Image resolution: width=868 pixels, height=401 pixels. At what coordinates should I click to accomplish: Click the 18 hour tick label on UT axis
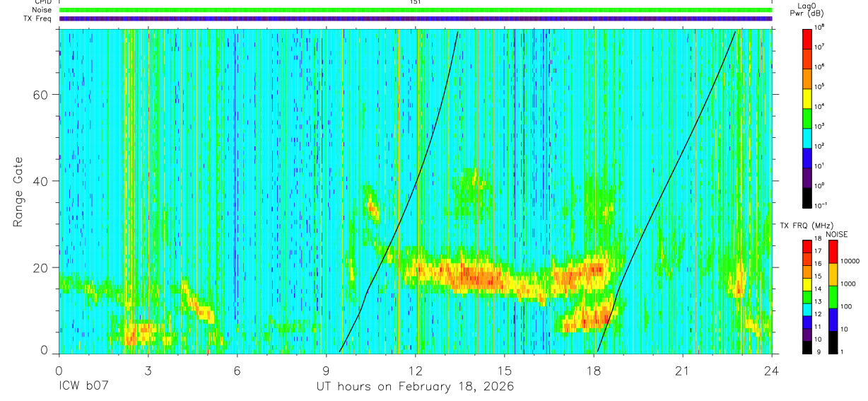point(594,371)
